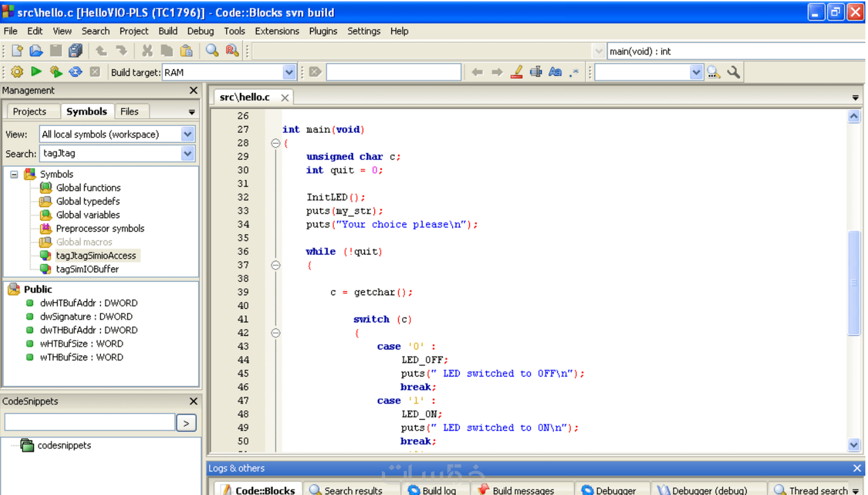Viewport: 868px width, 495px height.
Task: Open the symbols View dropdown
Action: [x=187, y=134]
